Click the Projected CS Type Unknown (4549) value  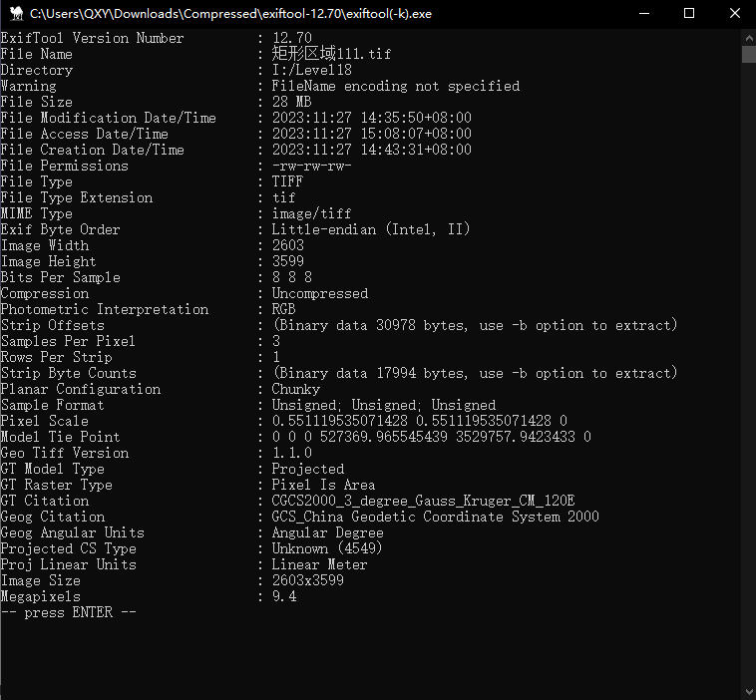click(327, 548)
